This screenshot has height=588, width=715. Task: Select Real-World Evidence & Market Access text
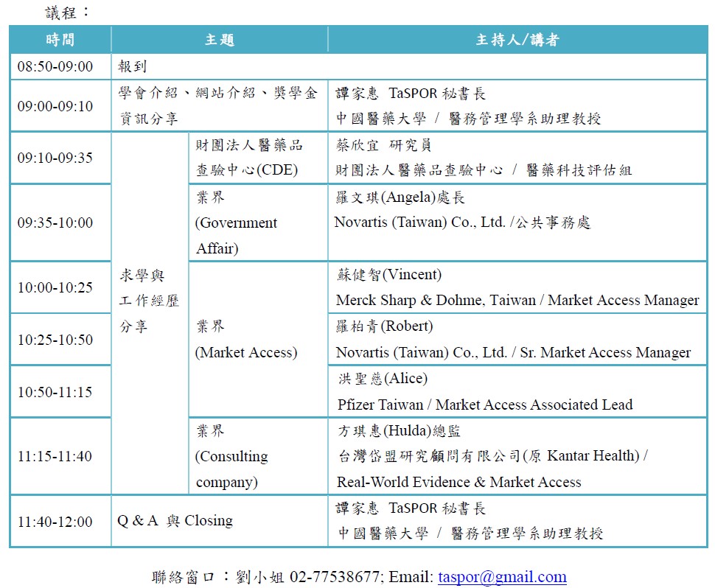pos(458,482)
